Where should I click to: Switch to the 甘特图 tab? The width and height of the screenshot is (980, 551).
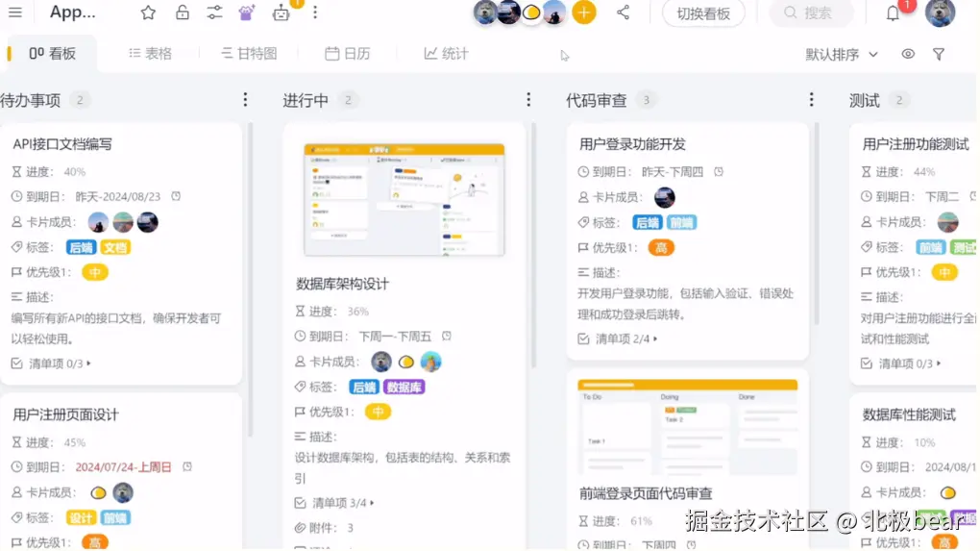[x=249, y=54]
